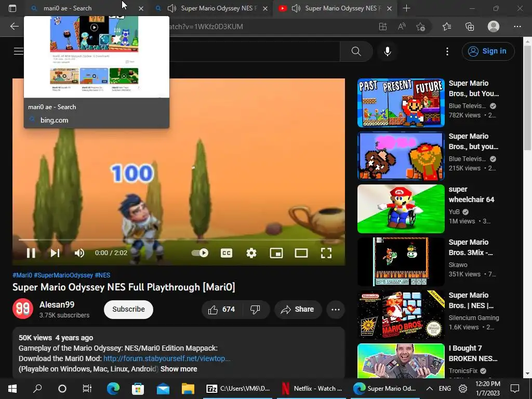Open Alesan99 channel avatar
The height and width of the screenshot is (399, 532).
pos(23,309)
